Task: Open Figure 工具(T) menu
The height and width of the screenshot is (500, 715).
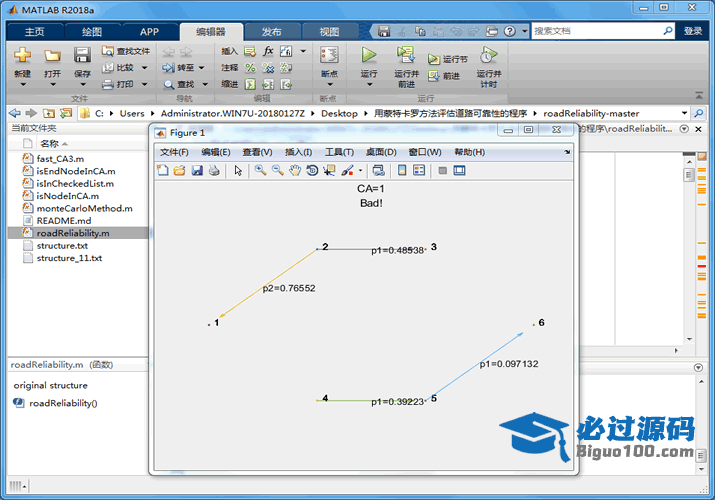Action: (339, 152)
